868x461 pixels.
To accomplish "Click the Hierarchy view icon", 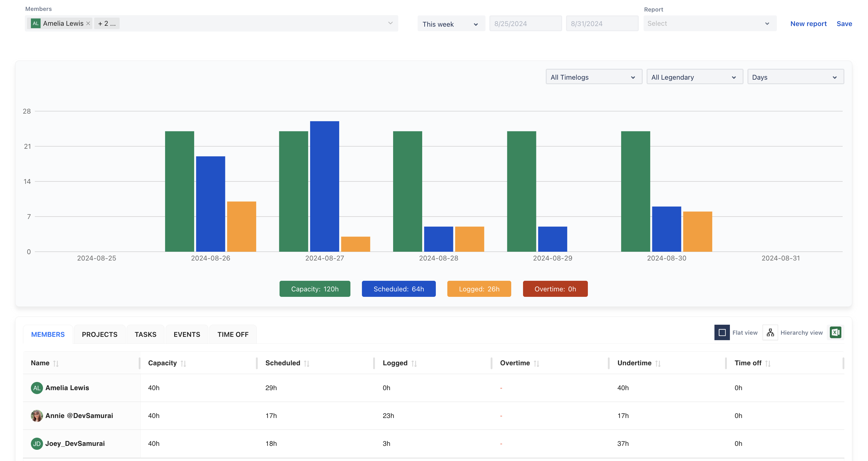I will pos(770,333).
